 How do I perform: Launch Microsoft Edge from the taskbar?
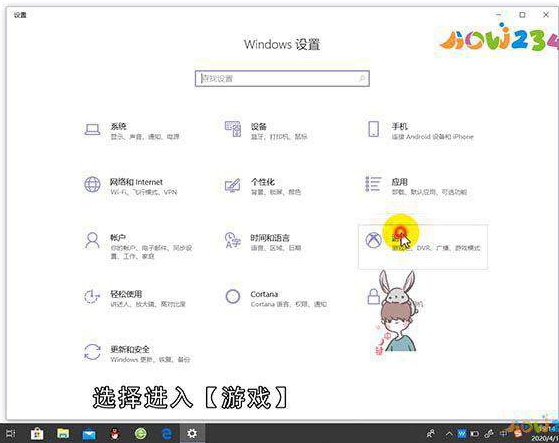click(x=166, y=434)
